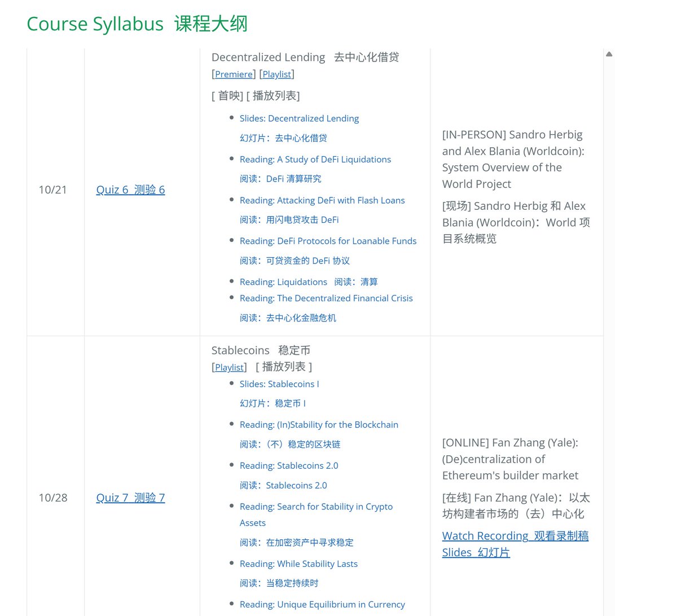Click the [现场] Sandro Herbig 和 Alex Blania text
Image resolution: width=677 pixels, height=616 pixels.
point(516,222)
